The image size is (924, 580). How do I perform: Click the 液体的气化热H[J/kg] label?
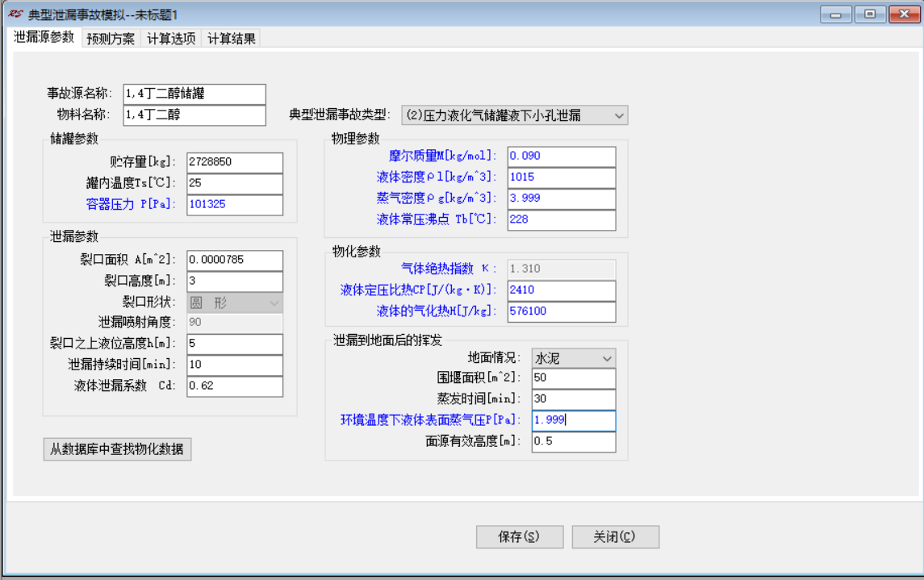click(437, 311)
